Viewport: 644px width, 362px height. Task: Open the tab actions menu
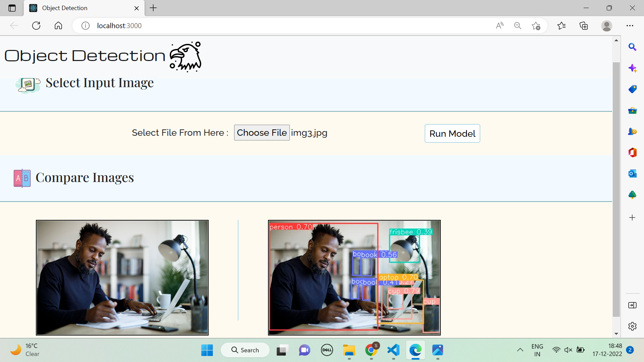[12, 8]
